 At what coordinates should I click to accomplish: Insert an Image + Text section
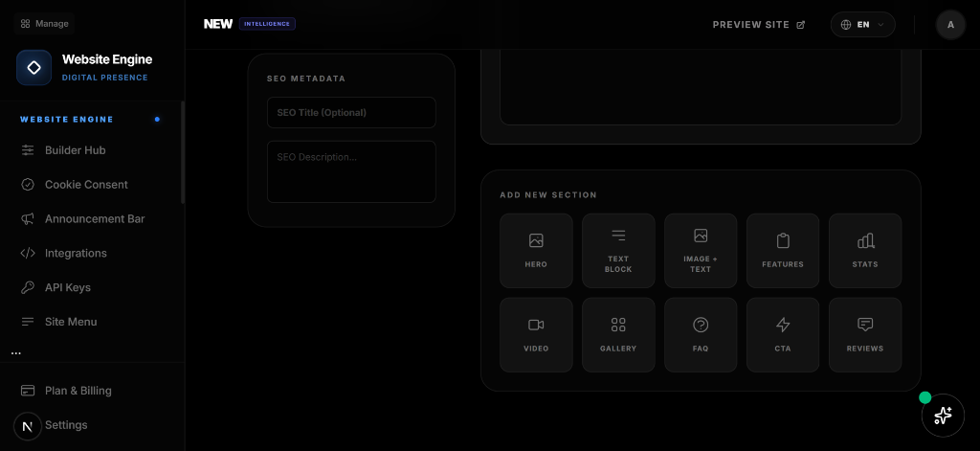click(x=701, y=251)
